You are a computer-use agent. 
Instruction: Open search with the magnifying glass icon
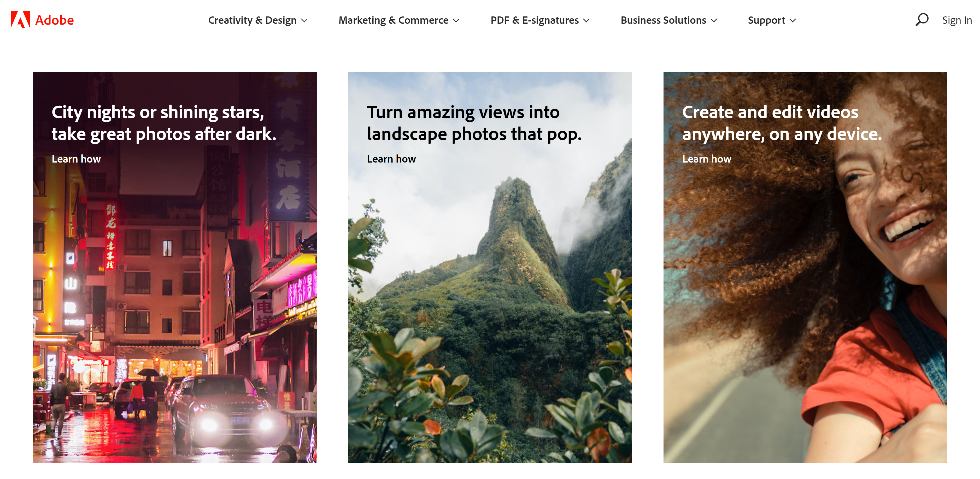tap(922, 20)
